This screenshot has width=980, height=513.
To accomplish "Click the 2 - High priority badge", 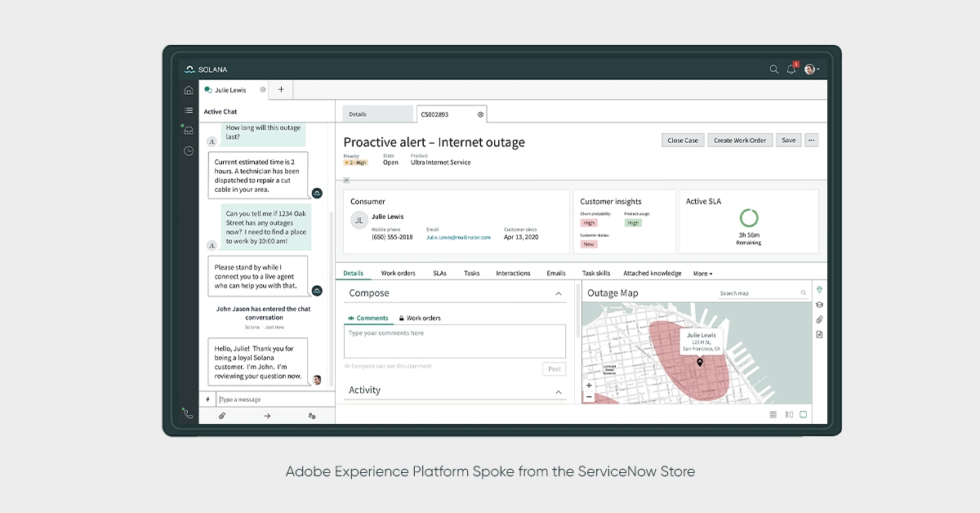I will [x=356, y=163].
